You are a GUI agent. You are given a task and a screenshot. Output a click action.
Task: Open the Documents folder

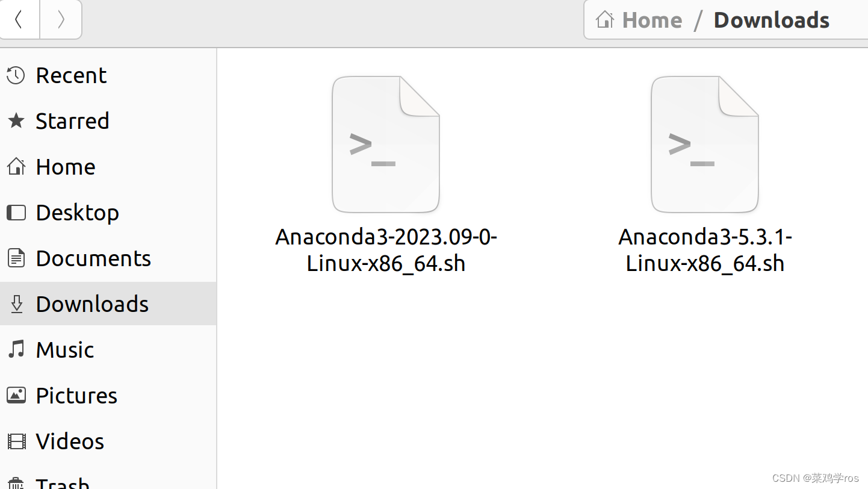pyautogui.click(x=93, y=258)
